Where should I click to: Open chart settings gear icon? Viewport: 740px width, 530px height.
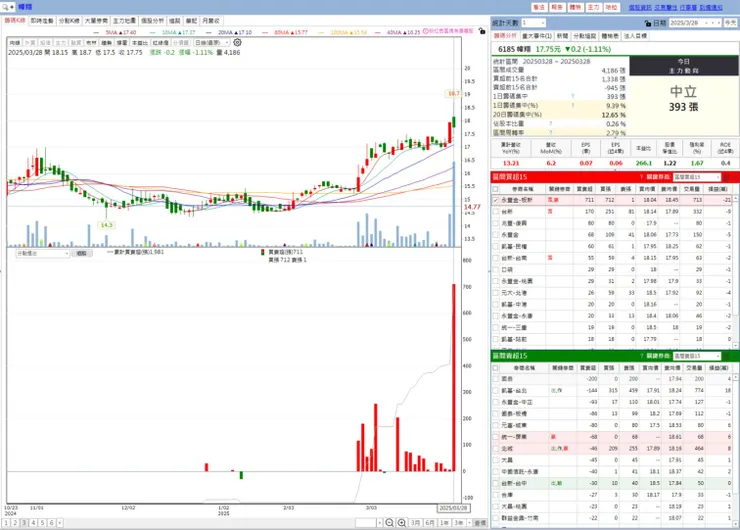(x=237, y=42)
